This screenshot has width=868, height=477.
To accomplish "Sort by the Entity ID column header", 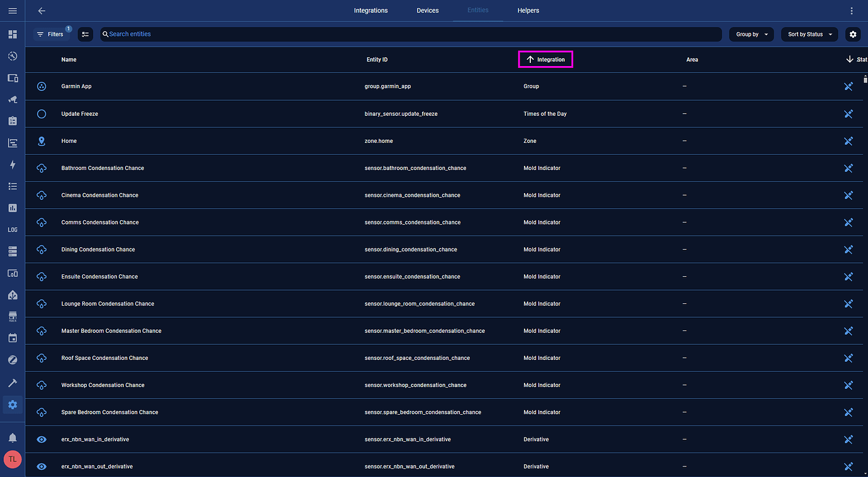I will [x=377, y=60].
